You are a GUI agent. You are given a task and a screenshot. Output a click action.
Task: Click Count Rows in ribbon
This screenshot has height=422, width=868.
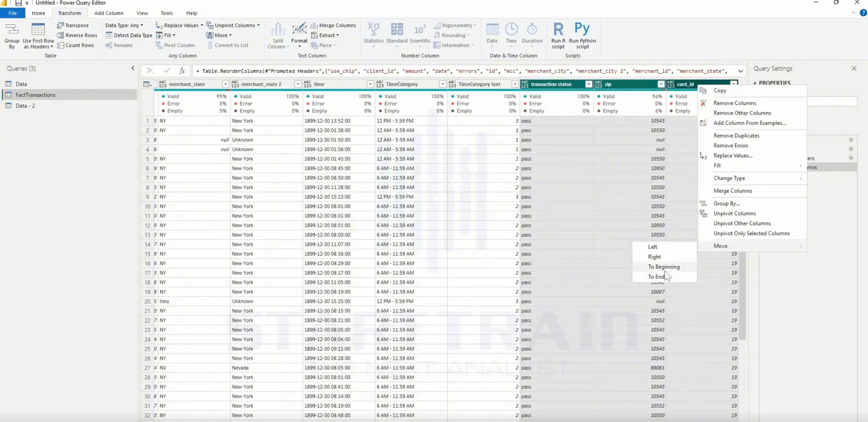pyautogui.click(x=76, y=45)
